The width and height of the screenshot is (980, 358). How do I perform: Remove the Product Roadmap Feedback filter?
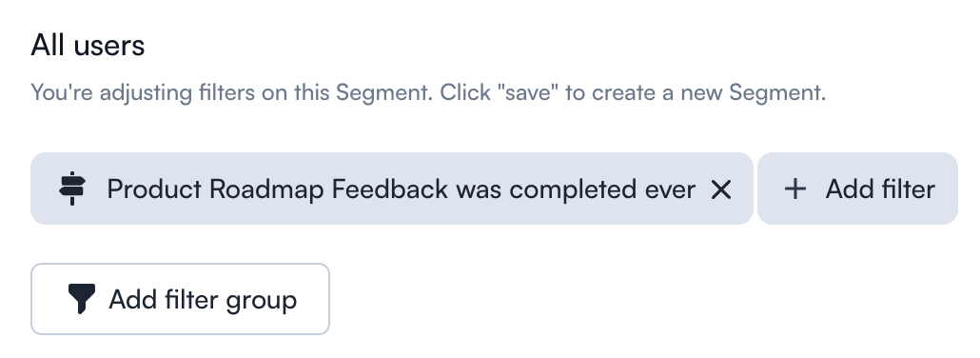click(x=721, y=189)
